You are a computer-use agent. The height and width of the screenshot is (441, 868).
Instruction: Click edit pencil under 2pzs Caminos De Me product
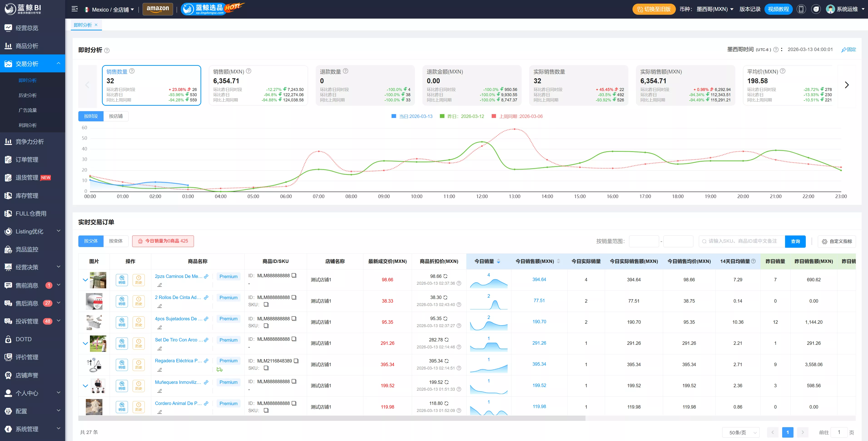pos(160,285)
